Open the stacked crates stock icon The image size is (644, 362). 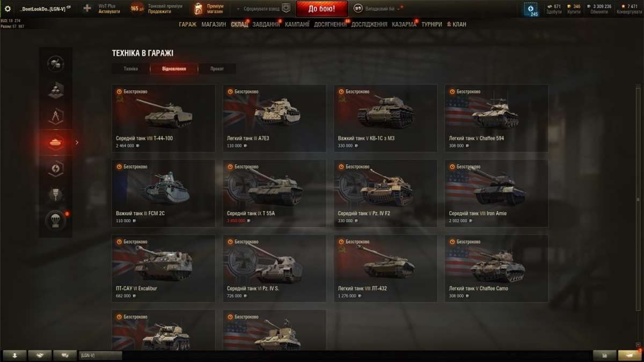[x=55, y=90]
